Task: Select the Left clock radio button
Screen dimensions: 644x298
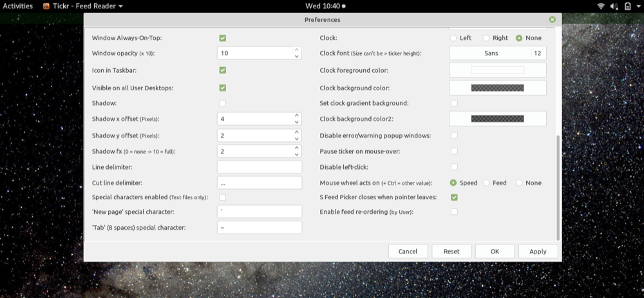Action: pos(453,38)
